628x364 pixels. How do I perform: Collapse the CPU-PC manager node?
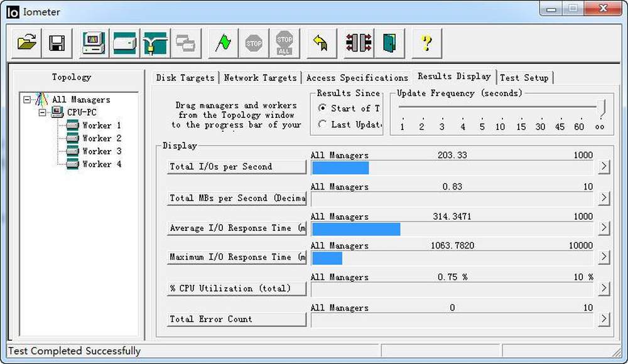pos(42,112)
